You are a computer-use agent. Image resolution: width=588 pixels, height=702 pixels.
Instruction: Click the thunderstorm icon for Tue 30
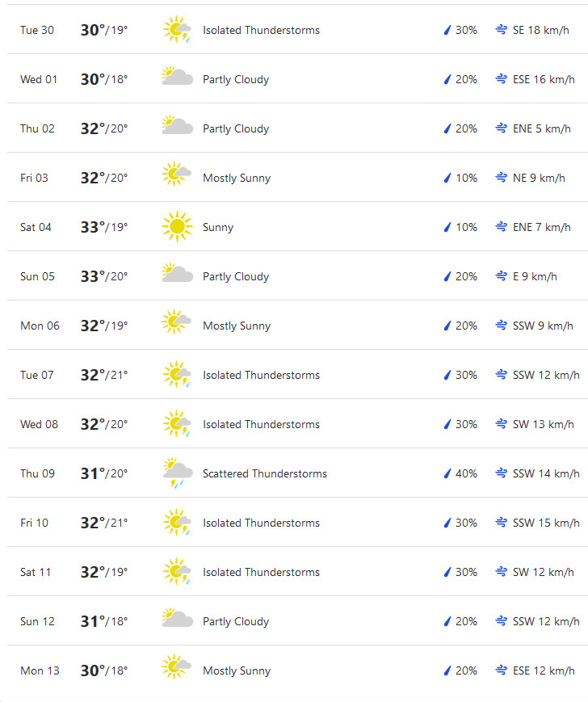[x=177, y=30]
